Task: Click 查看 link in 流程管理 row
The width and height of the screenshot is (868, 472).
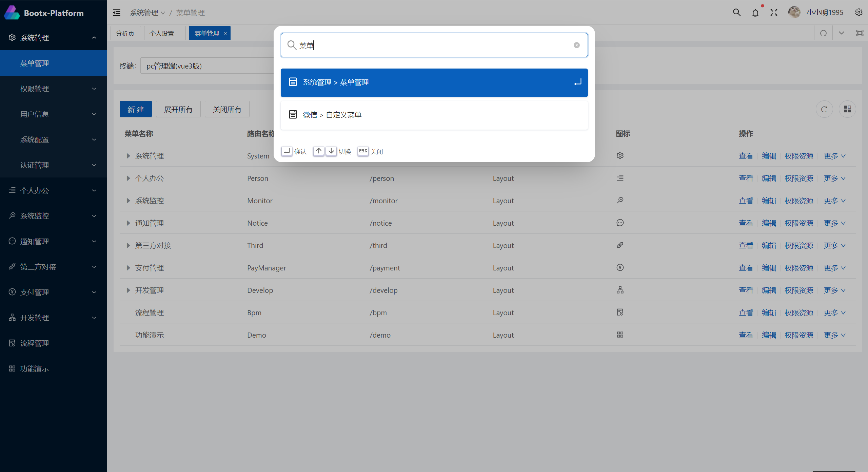Action: [746, 313]
